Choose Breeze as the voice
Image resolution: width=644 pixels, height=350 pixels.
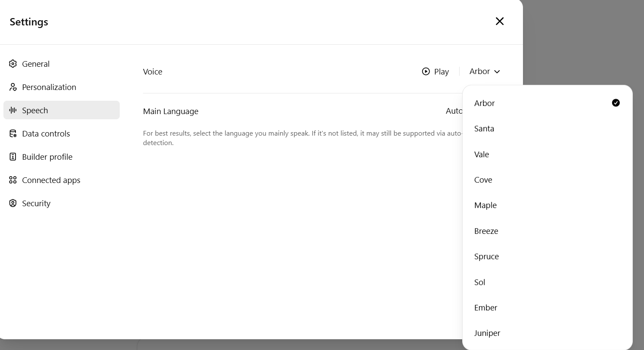coord(486,231)
